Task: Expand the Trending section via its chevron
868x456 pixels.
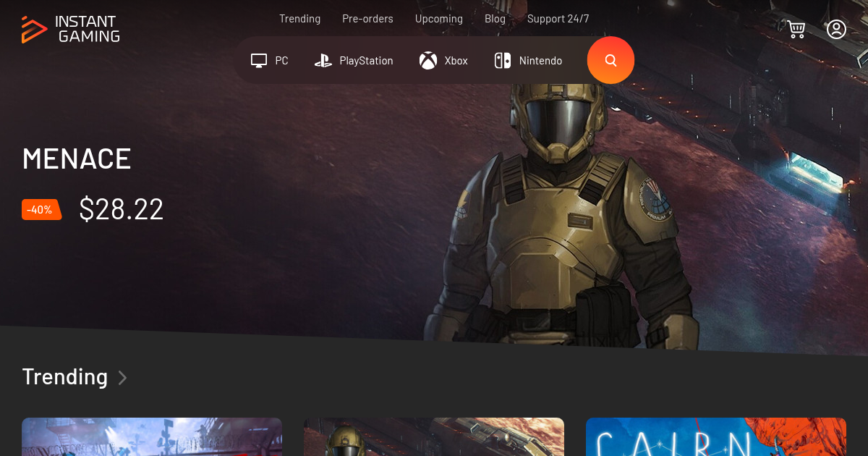Action: 122,377
